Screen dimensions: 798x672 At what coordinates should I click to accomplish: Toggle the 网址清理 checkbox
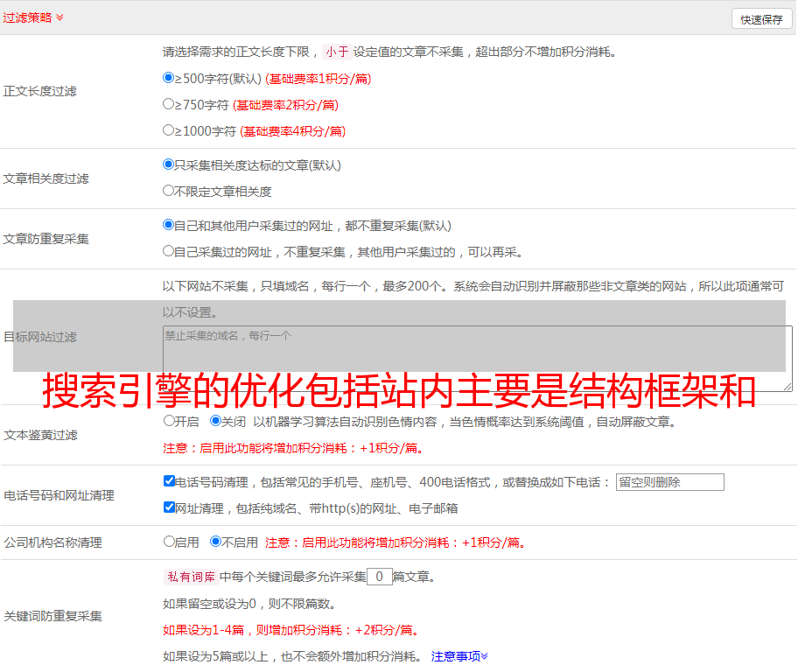(169, 507)
